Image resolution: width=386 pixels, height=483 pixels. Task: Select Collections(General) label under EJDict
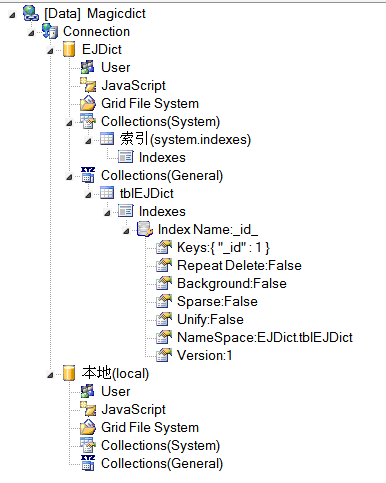coord(162,176)
